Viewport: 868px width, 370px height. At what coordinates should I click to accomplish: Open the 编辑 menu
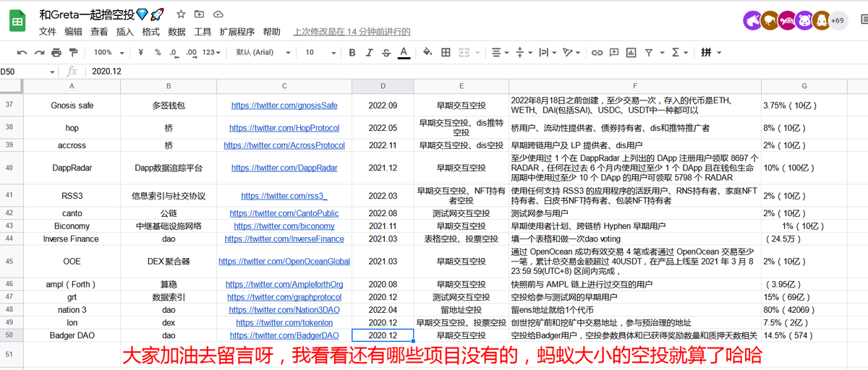tap(73, 32)
